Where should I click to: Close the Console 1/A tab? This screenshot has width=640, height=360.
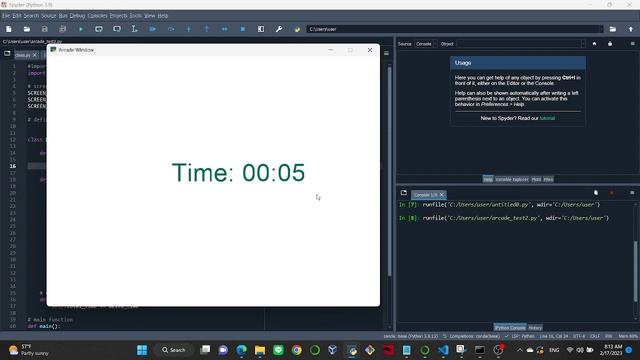442,195
